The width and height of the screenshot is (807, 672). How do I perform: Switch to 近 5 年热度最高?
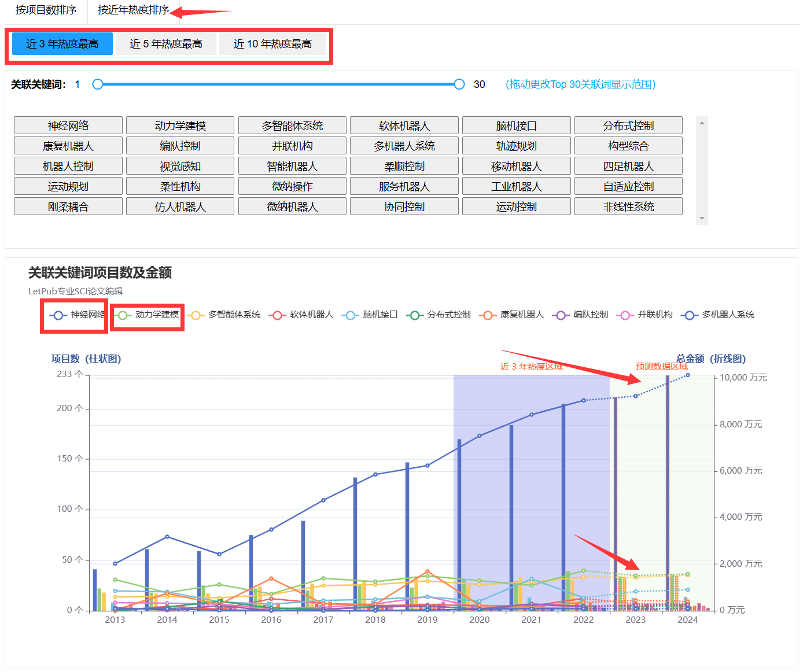166,44
